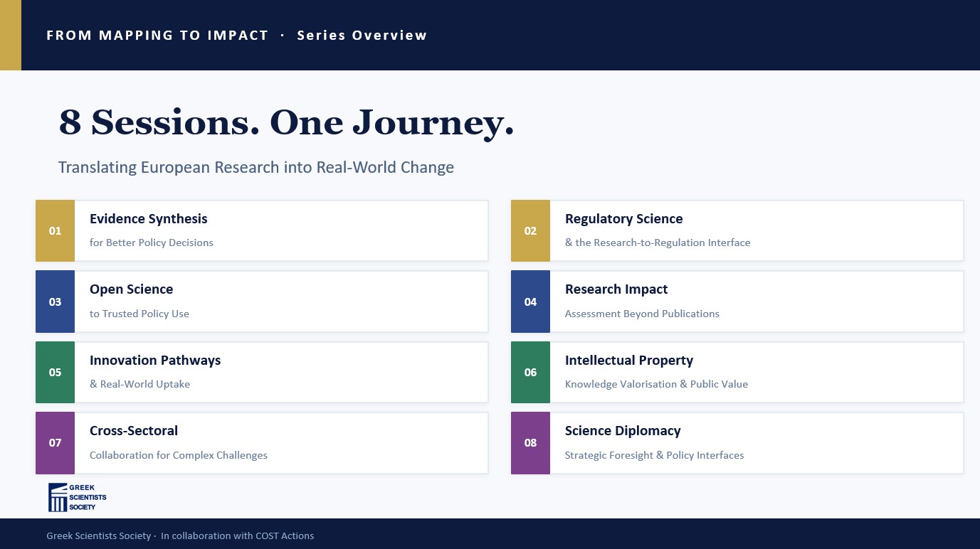Select "Strategic Foresight & Policy Interfaces" subtitle

click(x=654, y=455)
